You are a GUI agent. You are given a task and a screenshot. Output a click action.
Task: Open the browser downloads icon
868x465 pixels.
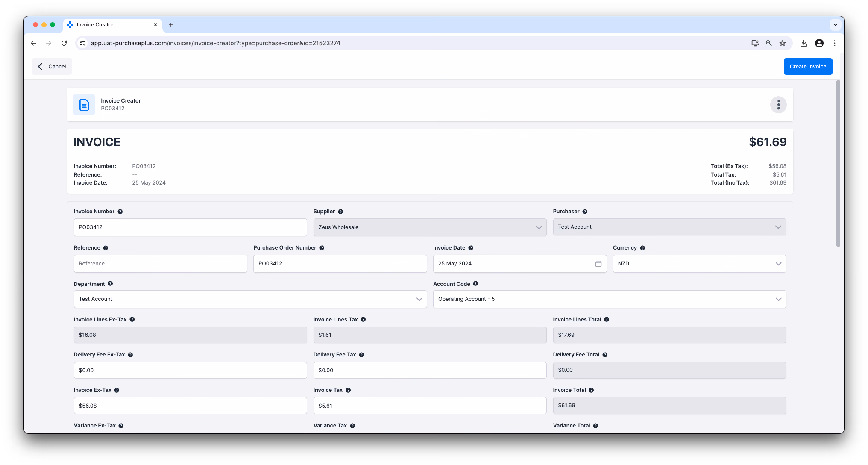[x=804, y=43]
